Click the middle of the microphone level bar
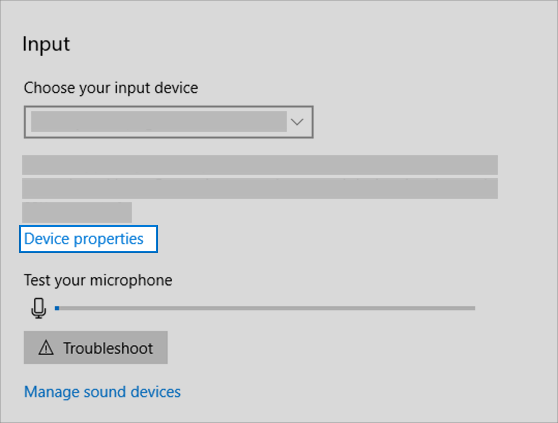Viewport: 558px width, 423px height. click(x=265, y=308)
